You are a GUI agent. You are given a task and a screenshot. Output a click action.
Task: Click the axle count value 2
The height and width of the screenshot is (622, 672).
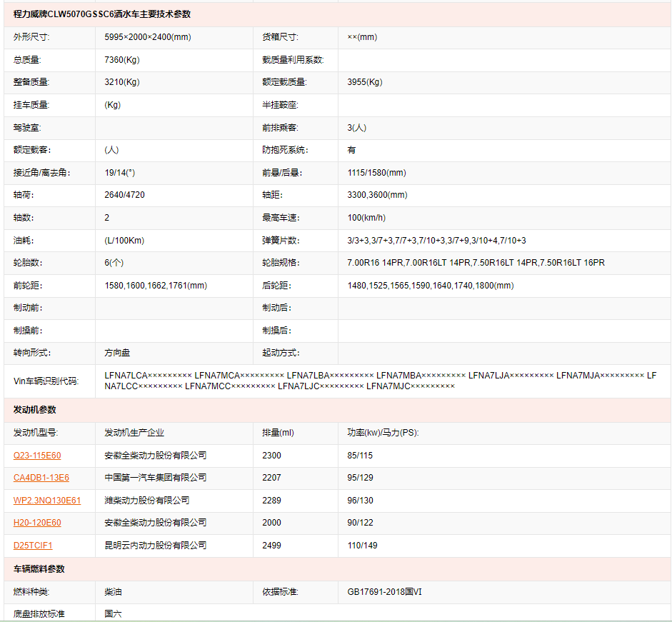[x=106, y=218]
